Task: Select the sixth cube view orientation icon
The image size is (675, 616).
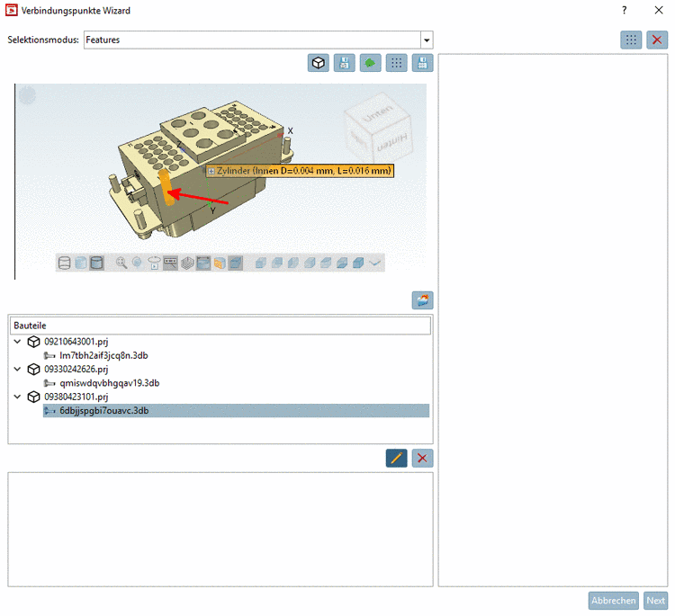Action: [x=342, y=263]
